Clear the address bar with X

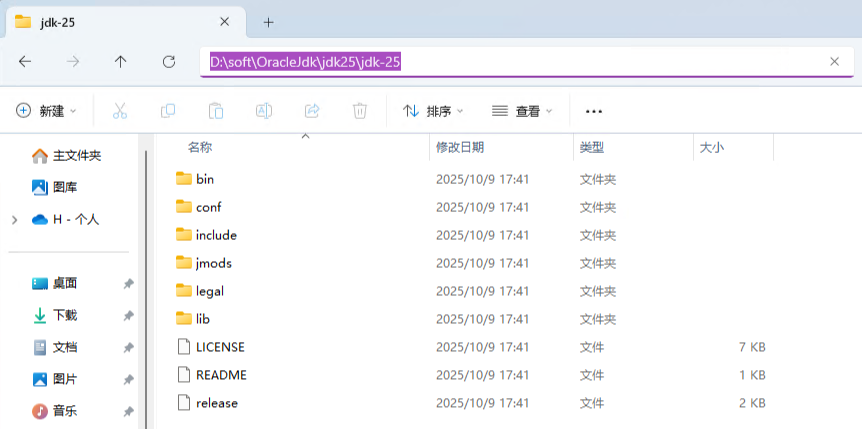click(x=835, y=62)
